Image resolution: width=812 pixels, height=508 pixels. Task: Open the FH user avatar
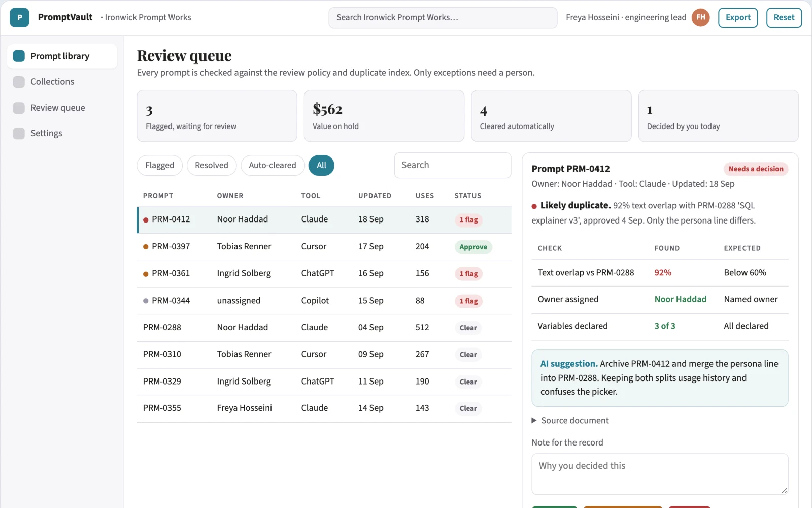click(x=701, y=17)
